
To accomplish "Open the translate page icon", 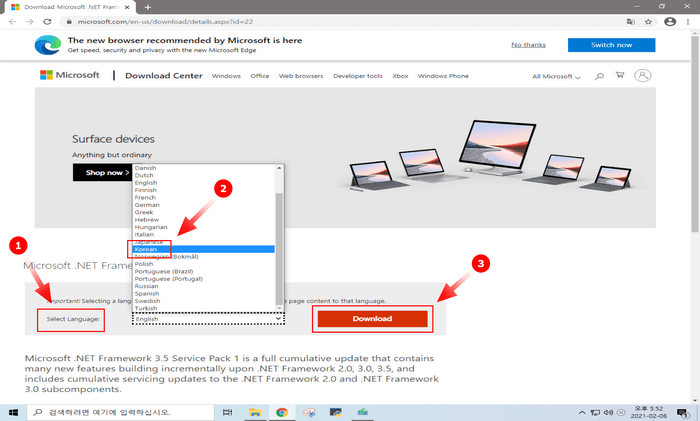I will pos(630,21).
